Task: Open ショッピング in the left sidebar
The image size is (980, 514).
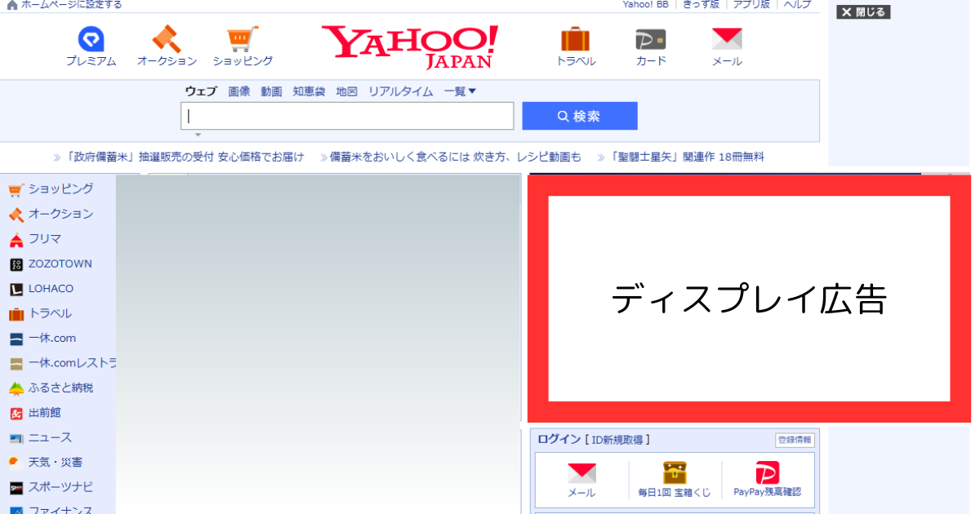Action: (51, 189)
